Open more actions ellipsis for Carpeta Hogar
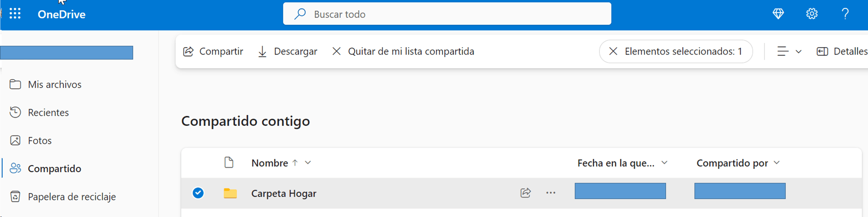The height and width of the screenshot is (217, 868). tap(551, 193)
